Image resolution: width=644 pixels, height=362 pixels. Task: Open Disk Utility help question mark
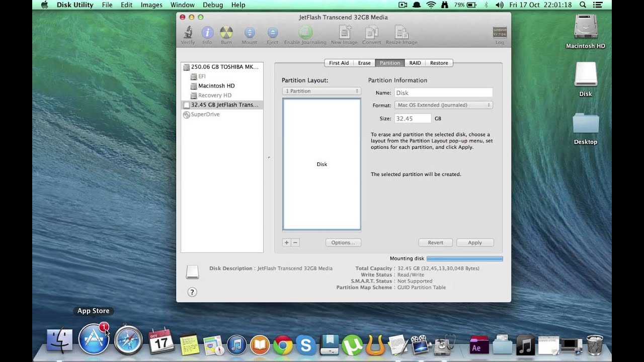(192, 292)
